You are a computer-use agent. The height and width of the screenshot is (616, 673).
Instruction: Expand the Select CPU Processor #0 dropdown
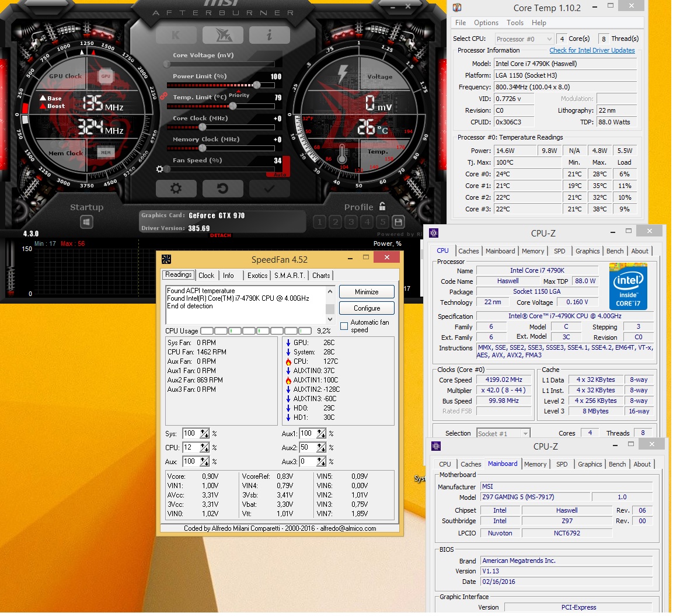(x=524, y=39)
